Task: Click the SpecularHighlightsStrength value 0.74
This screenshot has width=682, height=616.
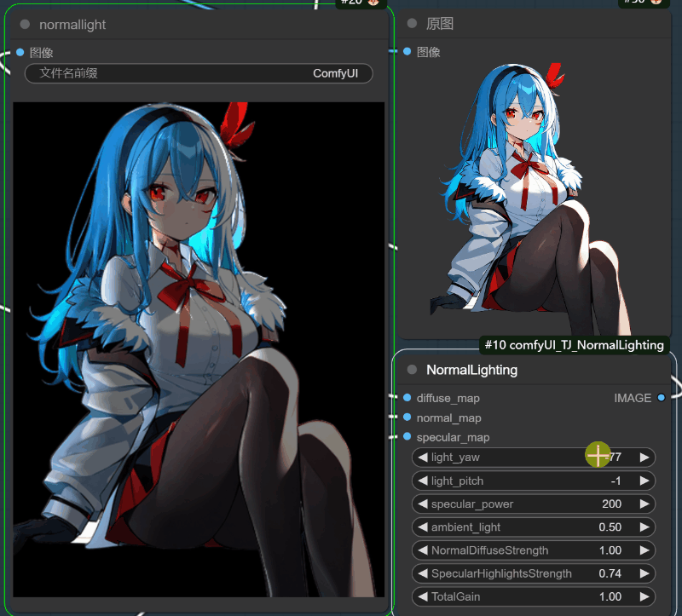Action: 610,573
